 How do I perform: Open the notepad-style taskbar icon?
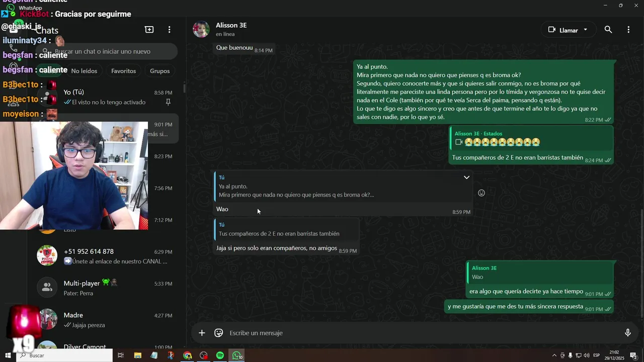click(x=154, y=355)
